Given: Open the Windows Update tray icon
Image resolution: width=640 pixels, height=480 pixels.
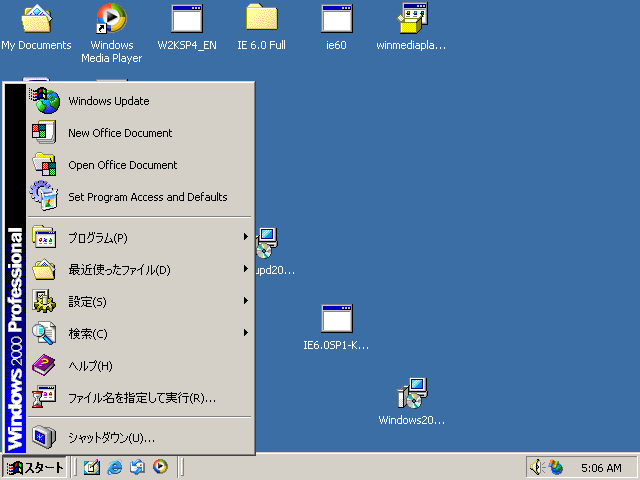Looking at the screenshot, I should click(x=556, y=467).
